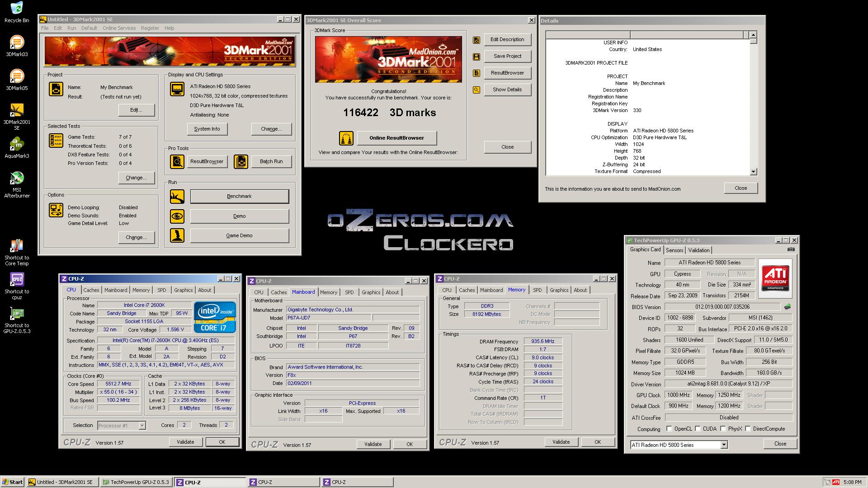Viewport: 868px width, 488px height.
Task: Click the Display and CPU Settings monitor icon
Action: 177,89
